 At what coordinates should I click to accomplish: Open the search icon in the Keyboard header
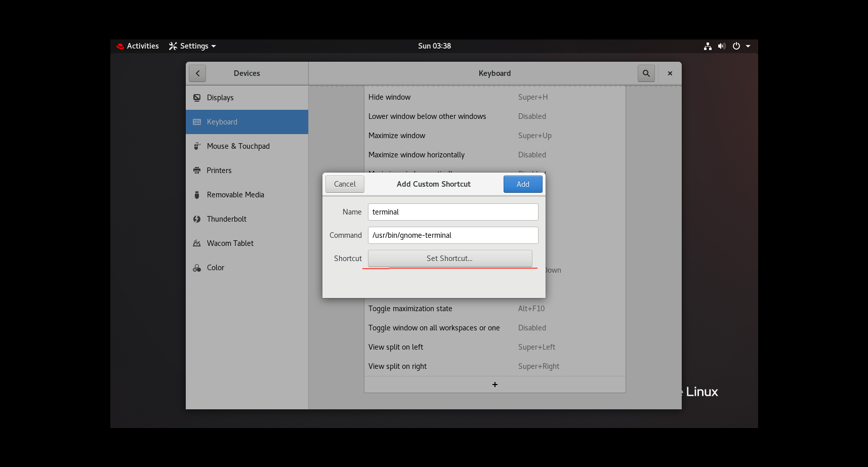pyautogui.click(x=646, y=73)
